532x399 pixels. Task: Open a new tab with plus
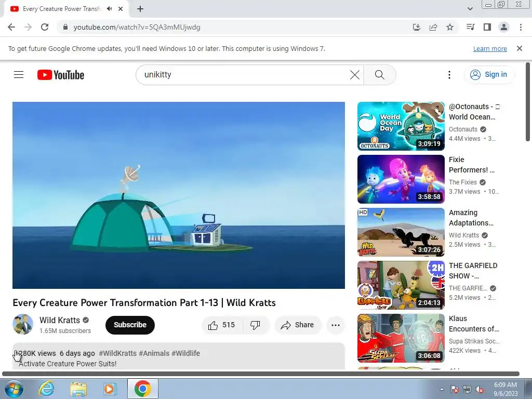point(140,9)
